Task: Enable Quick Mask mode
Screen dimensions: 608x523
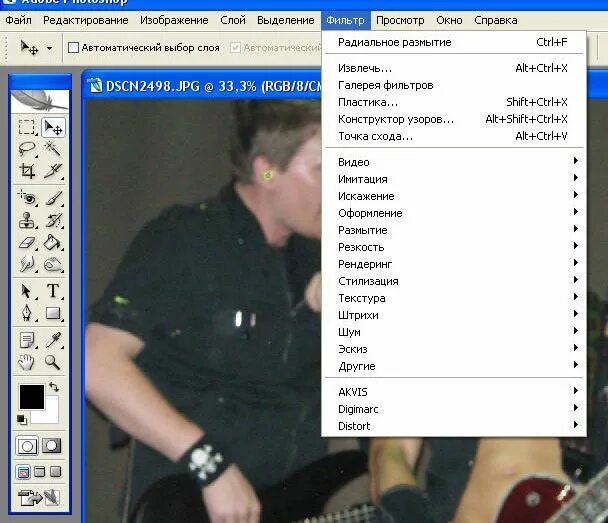Action: 52,446
